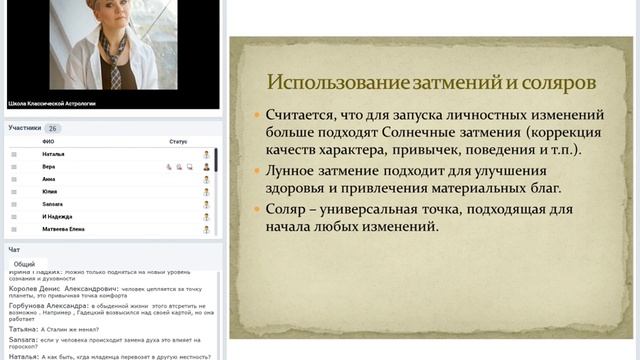This screenshot has width=640, height=360.
Task: Select participant name Вера in list
Action: tap(49, 167)
